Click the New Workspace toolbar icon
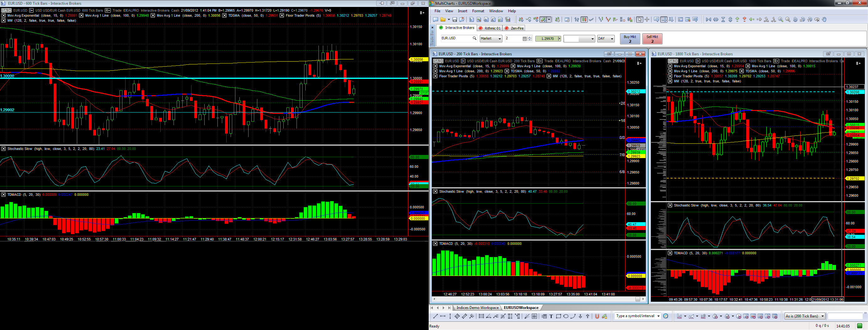Viewport: 868px width, 330px height. 435,19
